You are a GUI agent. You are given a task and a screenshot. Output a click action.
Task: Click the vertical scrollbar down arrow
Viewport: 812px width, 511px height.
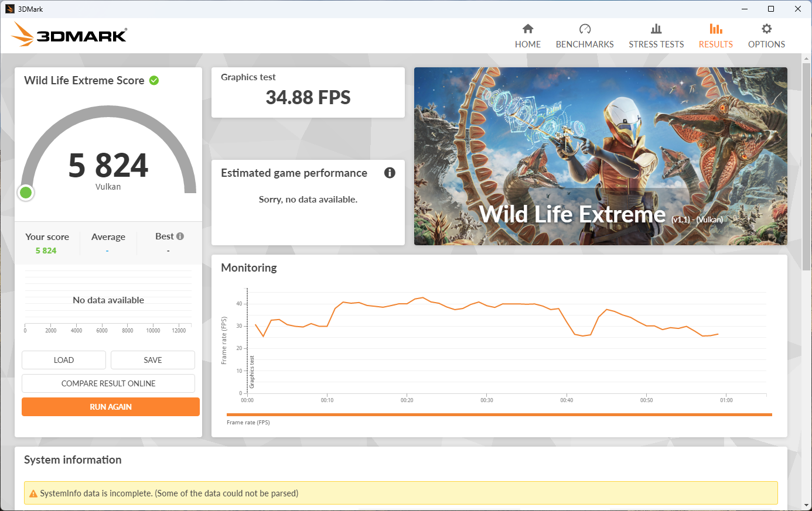pos(807,505)
